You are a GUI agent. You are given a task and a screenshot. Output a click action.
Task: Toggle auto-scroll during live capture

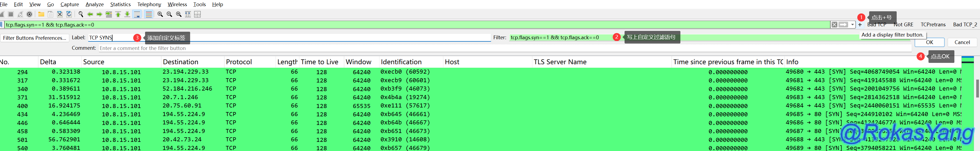[x=137, y=15]
